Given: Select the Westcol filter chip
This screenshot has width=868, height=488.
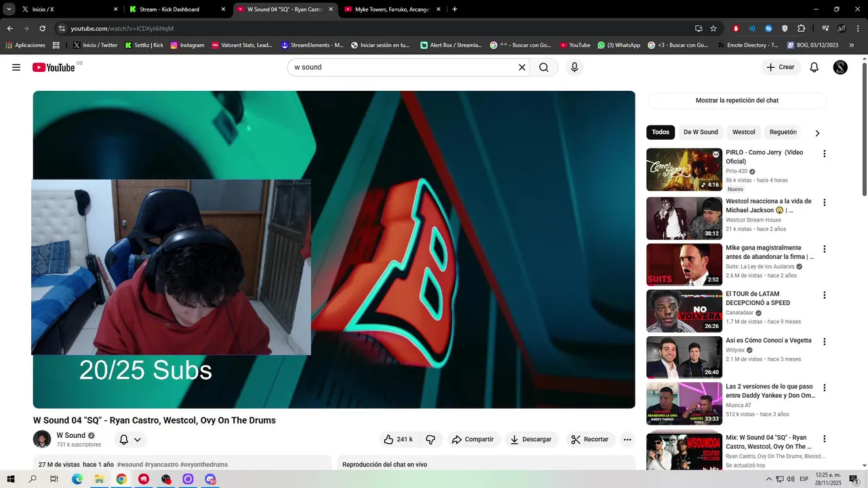Looking at the screenshot, I should click(744, 132).
